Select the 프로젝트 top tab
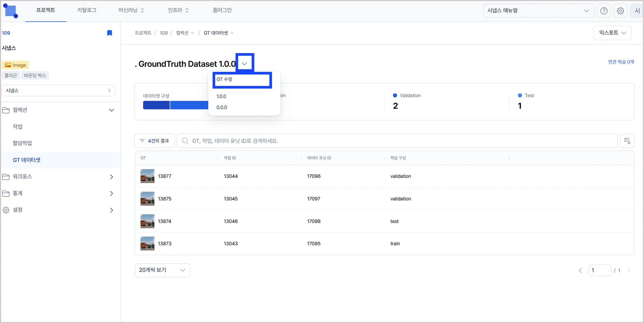The height and width of the screenshot is (323, 644). click(x=46, y=10)
